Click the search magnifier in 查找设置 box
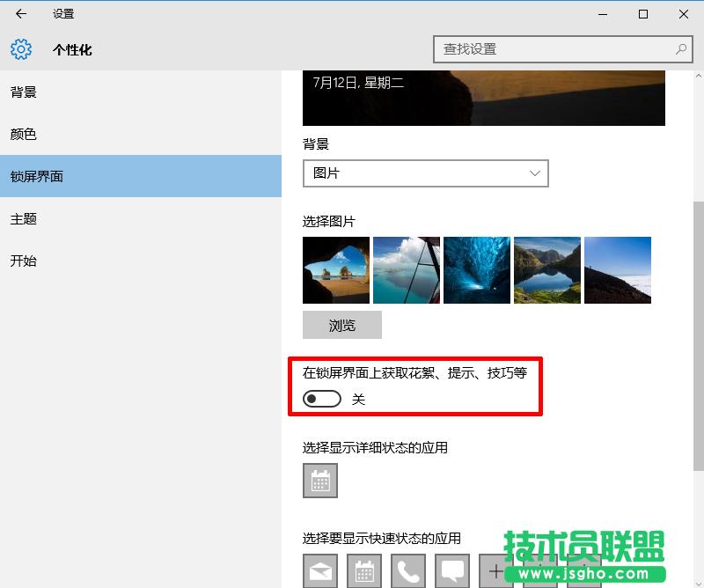 pos(680,50)
